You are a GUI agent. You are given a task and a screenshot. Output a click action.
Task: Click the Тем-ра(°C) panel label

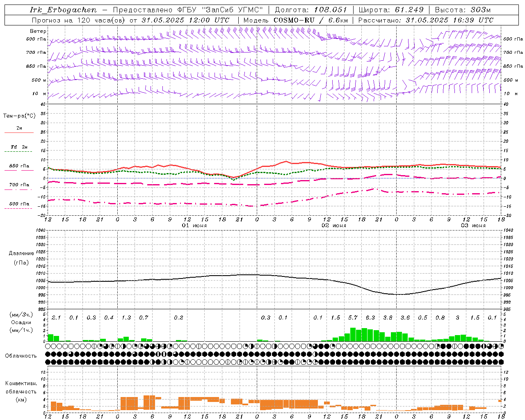pyautogui.click(x=19, y=116)
